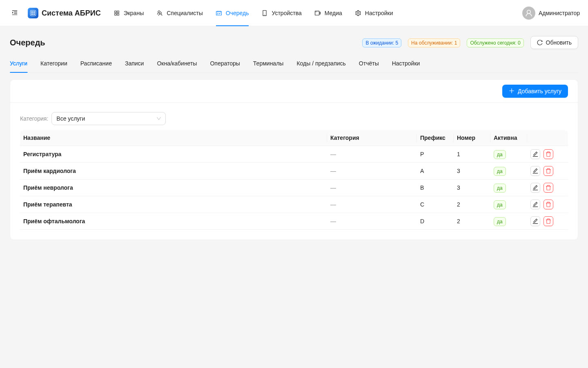Screen dimensions: 588x368
Task: Switch to the Терминалы tab
Action: (x=268, y=63)
